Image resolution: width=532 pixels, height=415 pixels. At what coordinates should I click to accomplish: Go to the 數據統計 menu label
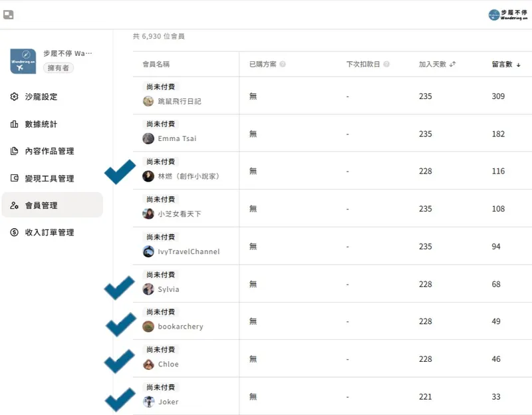pos(41,124)
